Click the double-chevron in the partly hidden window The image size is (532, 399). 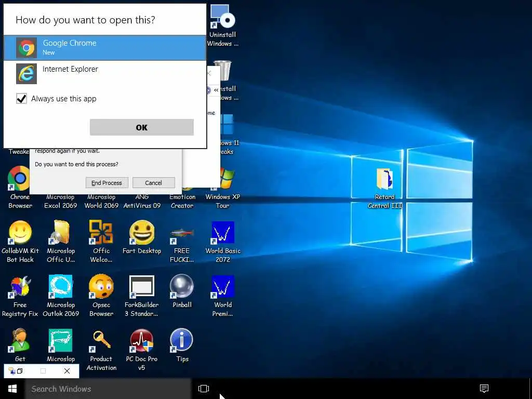coord(216,90)
